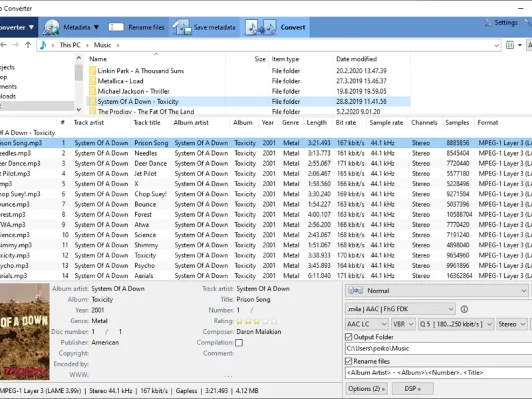Image resolution: width=532 pixels, height=399 pixels.
Task: Change the file list view layout icon
Action: click(509, 45)
